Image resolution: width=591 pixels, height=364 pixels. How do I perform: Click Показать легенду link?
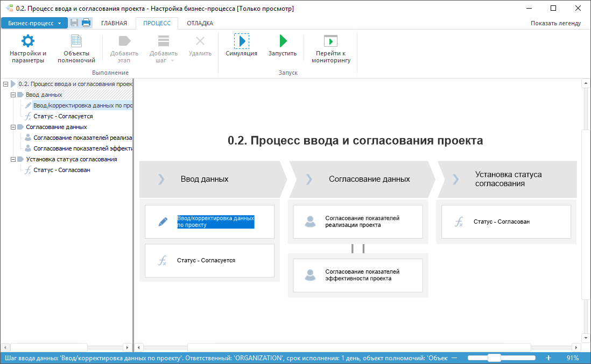[555, 23]
